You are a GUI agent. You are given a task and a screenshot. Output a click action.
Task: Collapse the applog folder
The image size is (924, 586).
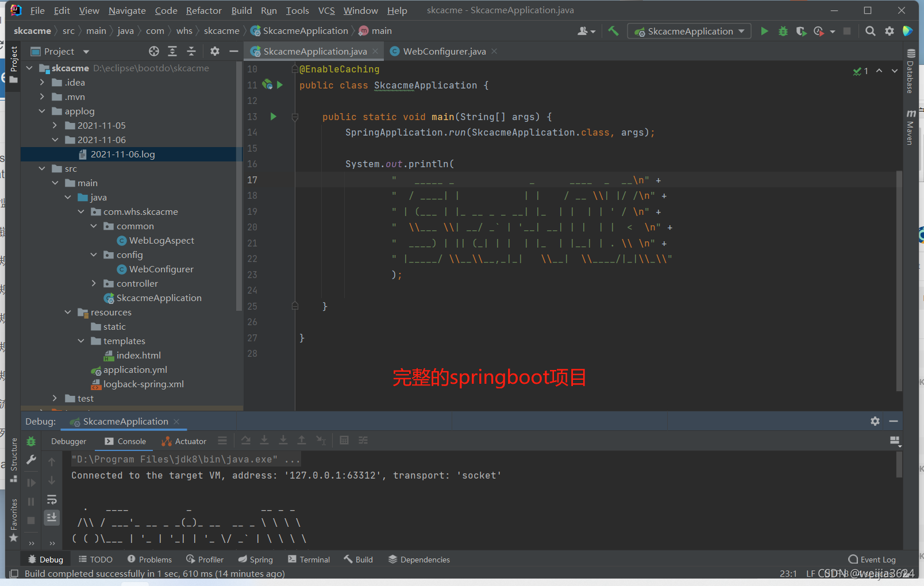42,111
